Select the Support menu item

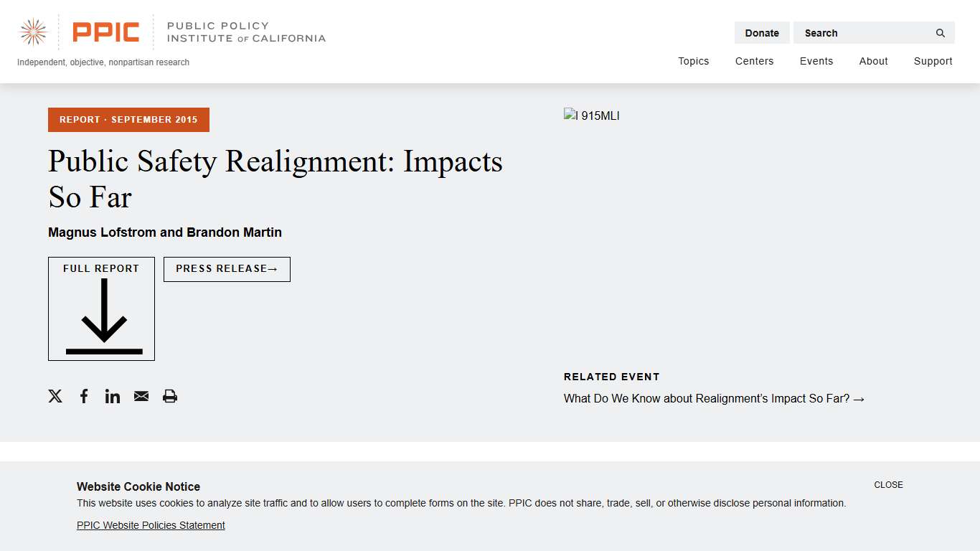tap(933, 61)
